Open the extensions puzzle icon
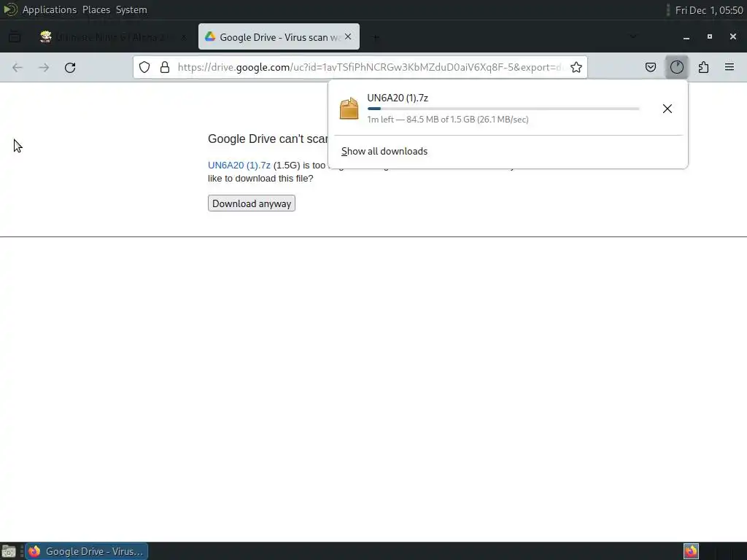 coord(703,67)
